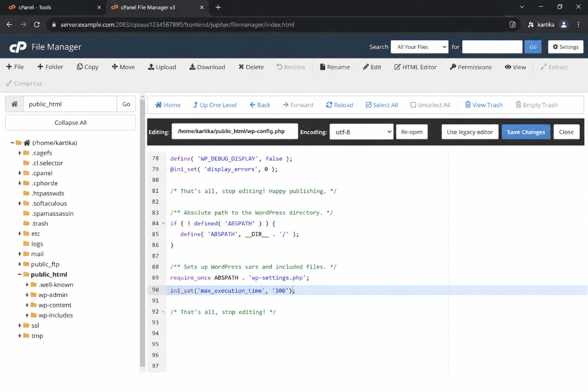This screenshot has height=392, width=588.
Task: Open a new browser tab with plus icon
Action: tap(218, 7)
